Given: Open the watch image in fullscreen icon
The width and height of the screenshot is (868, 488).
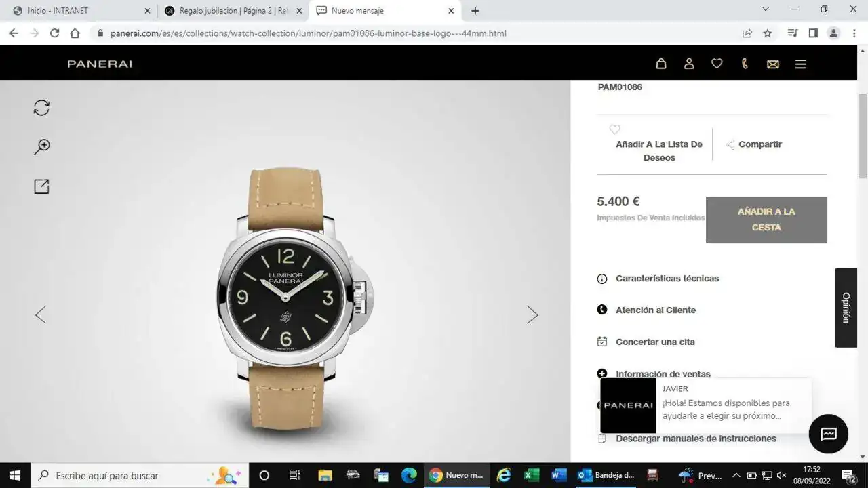Looking at the screenshot, I should (42, 186).
